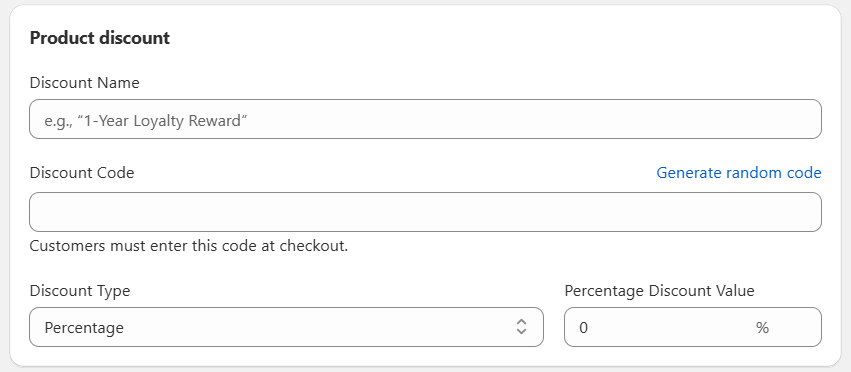This screenshot has width=851, height=372.
Task: Click the blank space right of the % sign
Action: coord(795,327)
